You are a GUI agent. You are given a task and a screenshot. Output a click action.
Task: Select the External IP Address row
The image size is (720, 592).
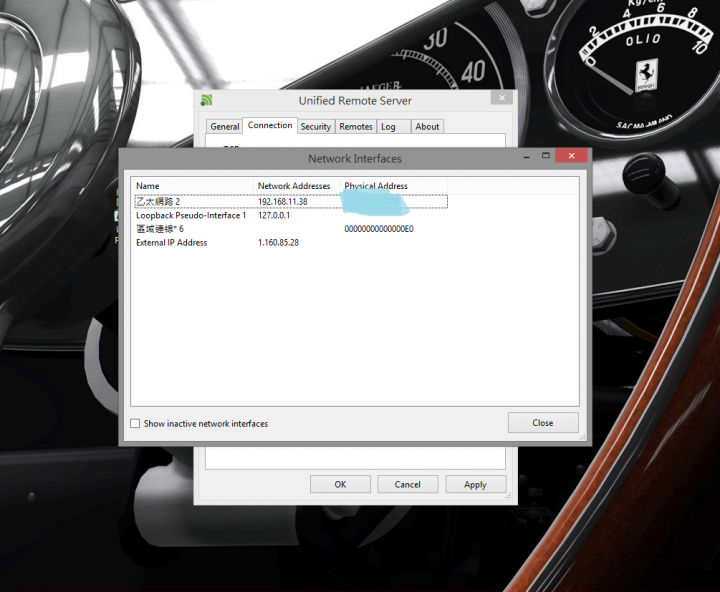(x=291, y=242)
